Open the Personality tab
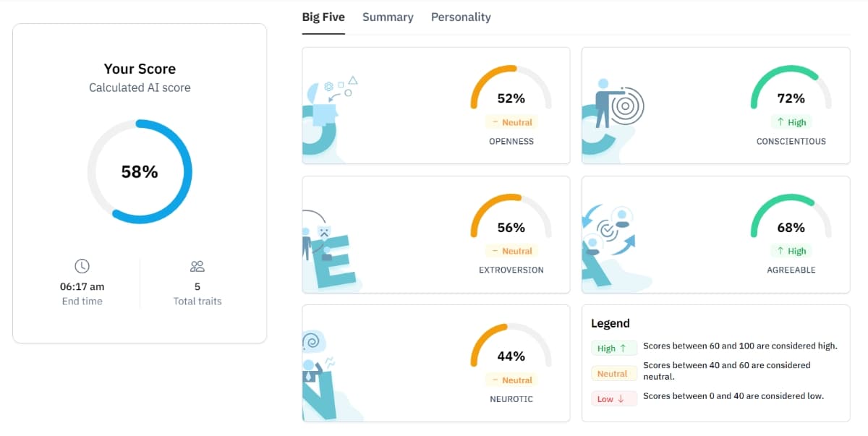Viewport: 868px width, 436px height. [461, 17]
